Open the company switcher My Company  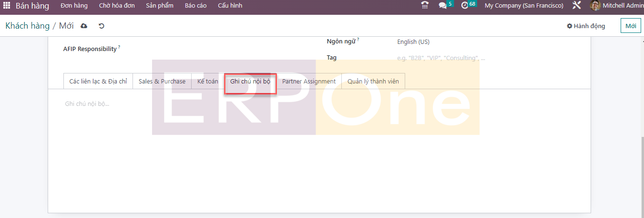click(x=523, y=6)
